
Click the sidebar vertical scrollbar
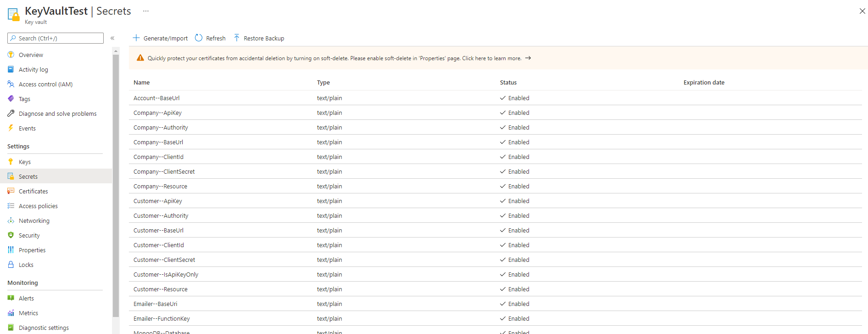click(x=116, y=186)
